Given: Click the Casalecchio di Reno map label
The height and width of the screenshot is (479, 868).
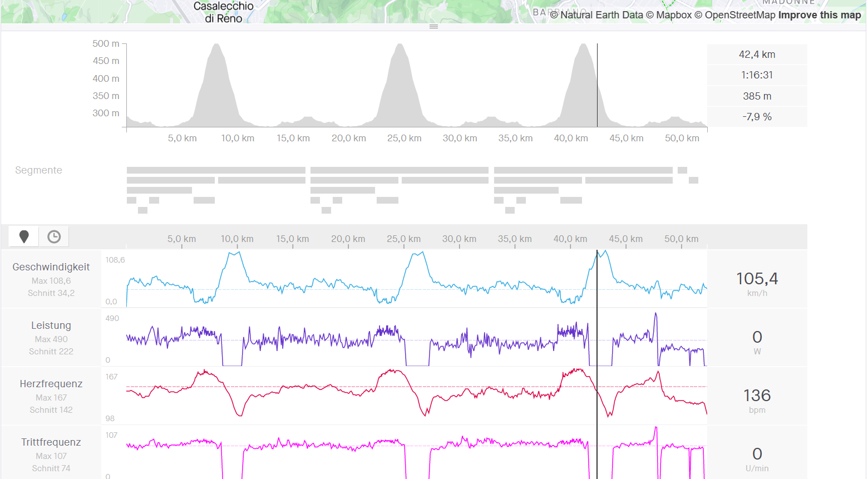Looking at the screenshot, I should point(223,12).
